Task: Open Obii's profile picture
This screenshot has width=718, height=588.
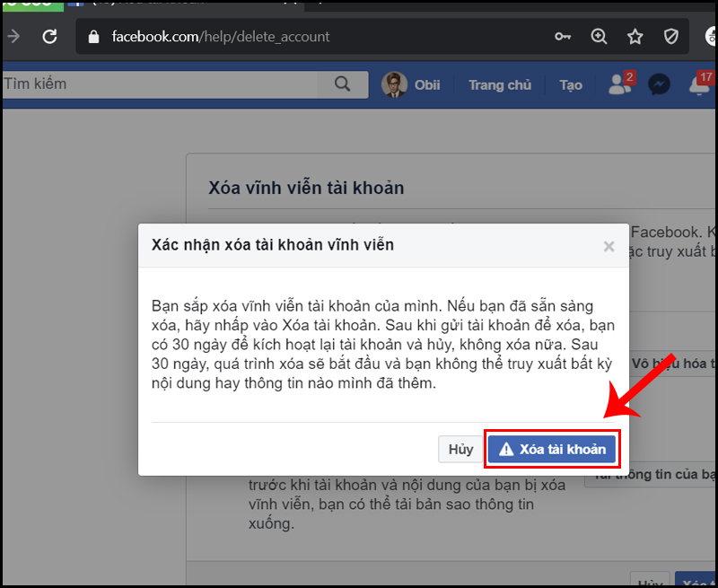Action: 395,84
